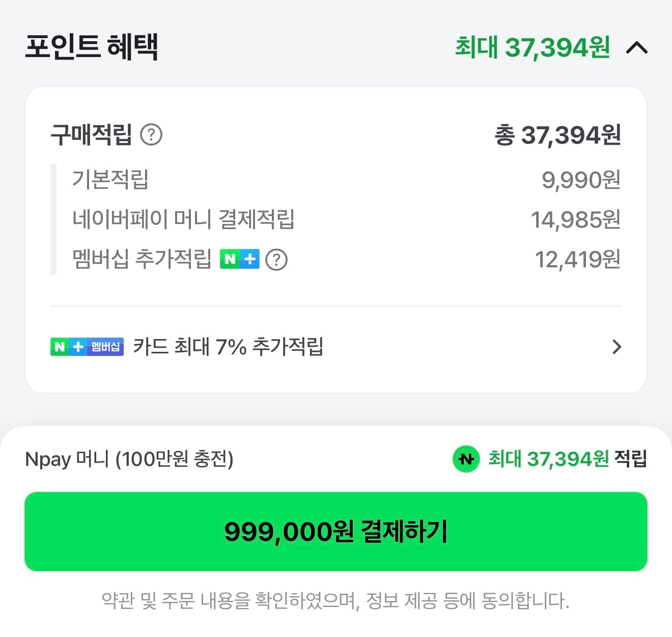
Task: Open 카드 최대 7% 추가적립 link
Action: coord(229,347)
